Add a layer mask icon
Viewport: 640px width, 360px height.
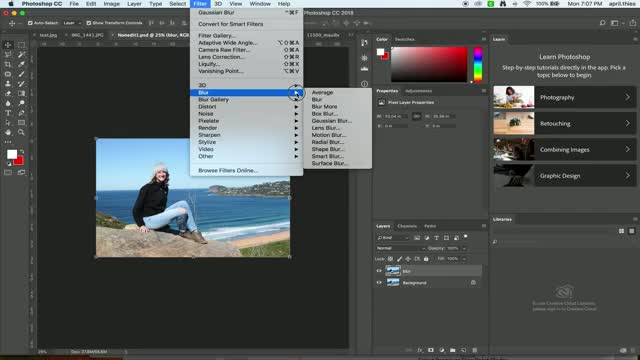click(431, 350)
